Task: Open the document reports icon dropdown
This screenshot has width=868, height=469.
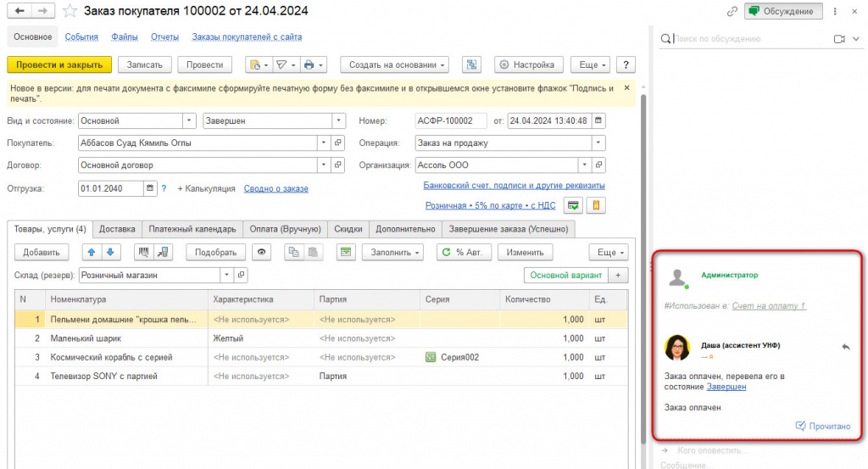Action: [x=259, y=64]
